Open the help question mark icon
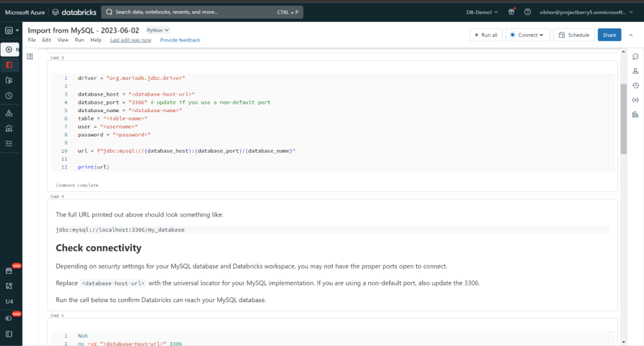Viewport: 644px width, 346px height. pos(528,12)
